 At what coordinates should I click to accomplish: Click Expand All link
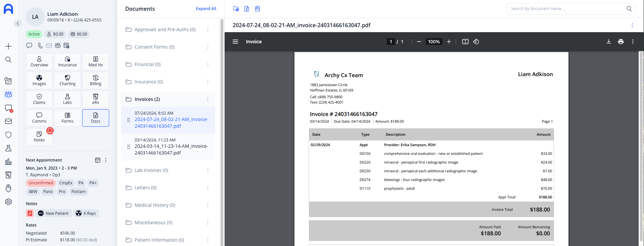(x=206, y=9)
